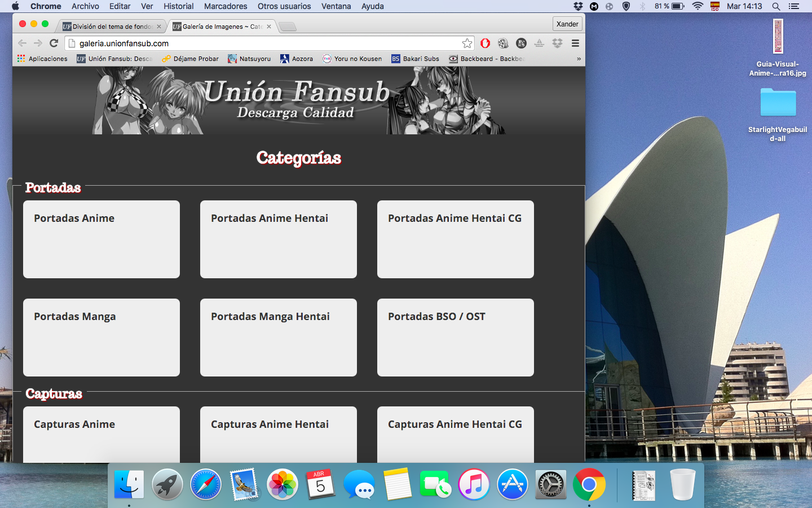
Task: Launch Safari from the Dock
Action: point(206,484)
